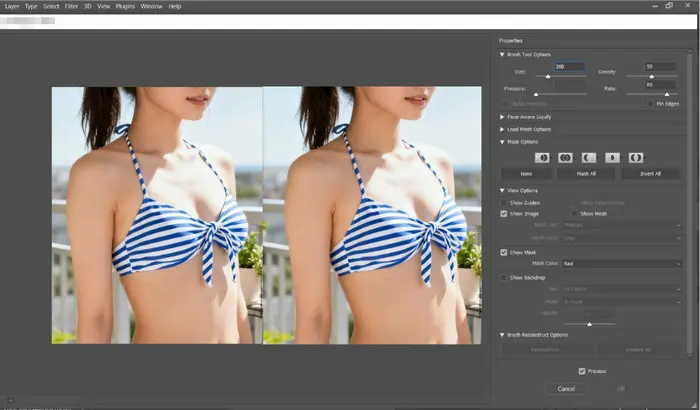The width and height of the screenshot is (700, 410).
Task: Collapse the Brush Reconstruct Options section
Action: [x=502, y=335]
